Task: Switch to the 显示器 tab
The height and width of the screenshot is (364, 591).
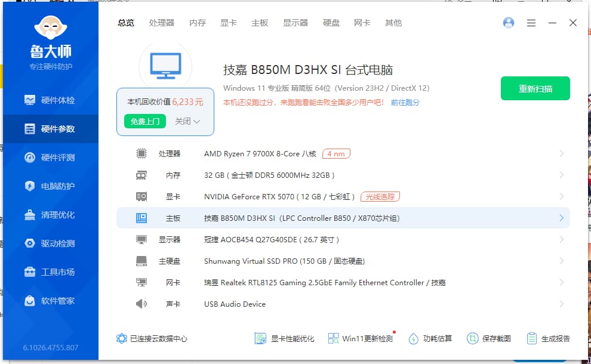Action: pyautogui.click(x=295, y=23)
